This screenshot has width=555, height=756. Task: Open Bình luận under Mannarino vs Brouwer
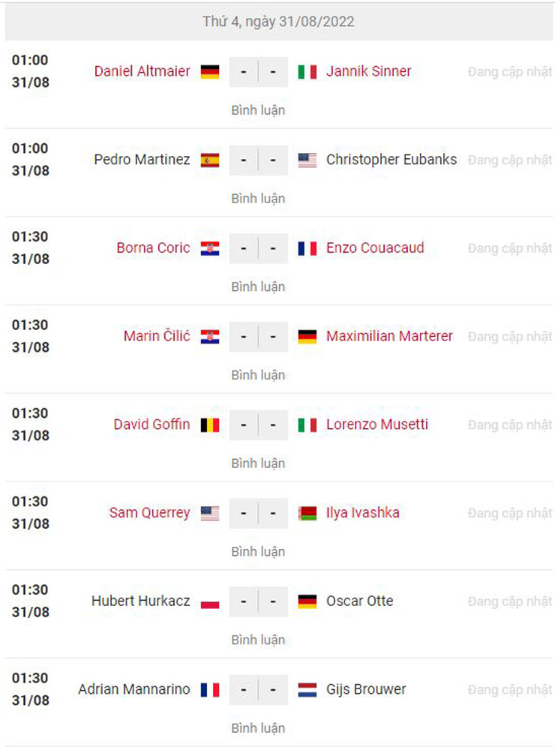point(258,728)
